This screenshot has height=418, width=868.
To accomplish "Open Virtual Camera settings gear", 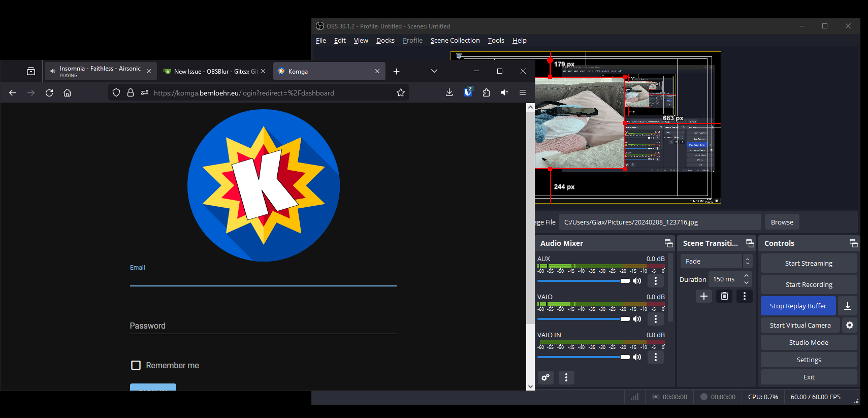I will 850,325.
